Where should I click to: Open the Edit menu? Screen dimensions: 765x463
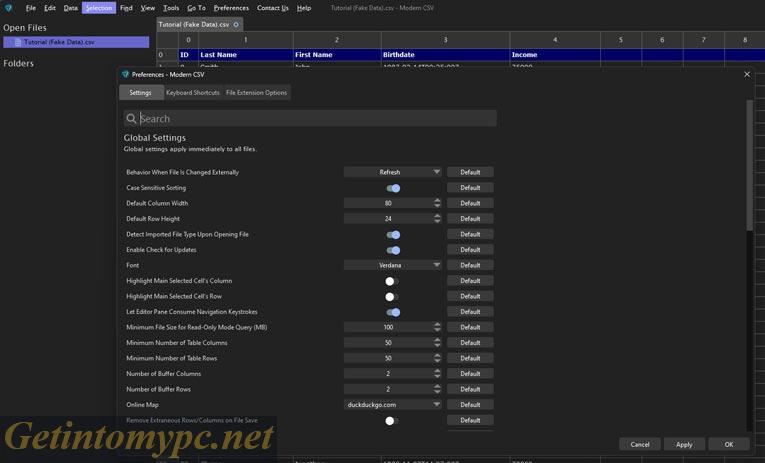click(49, 8)
